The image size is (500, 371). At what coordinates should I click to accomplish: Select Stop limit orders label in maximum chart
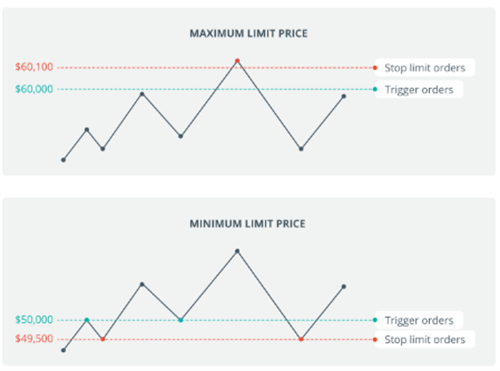click(425, 68)
